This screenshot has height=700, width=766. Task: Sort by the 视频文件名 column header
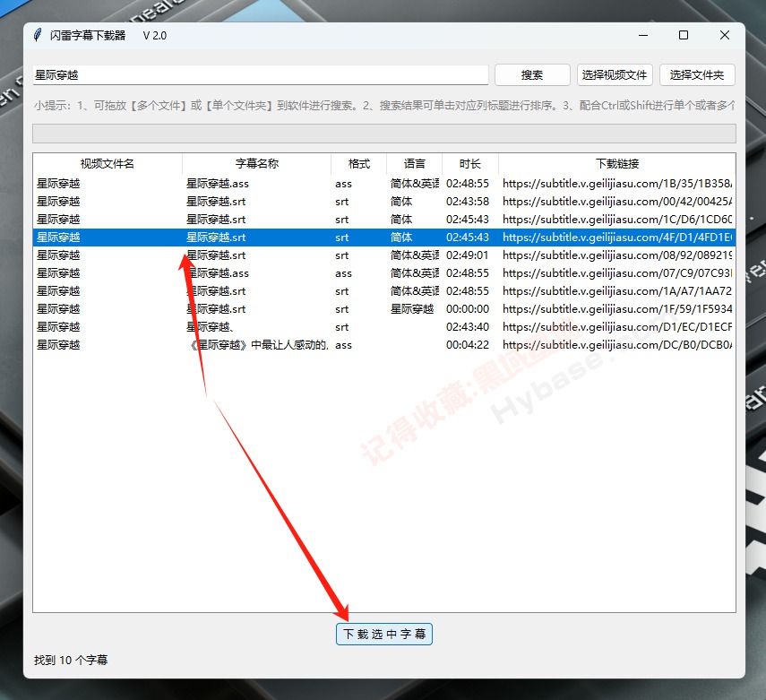[108, 164]
